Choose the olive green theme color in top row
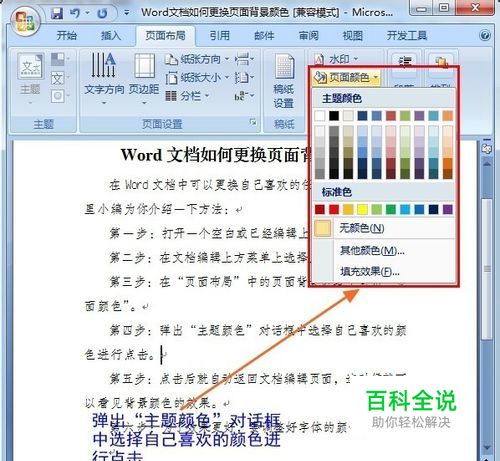 [405, 116]
